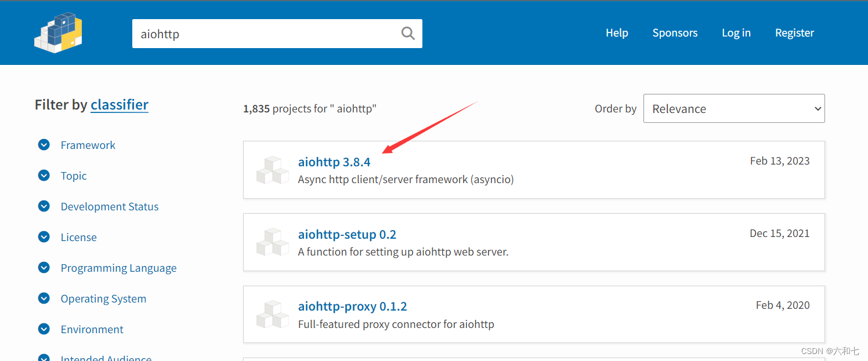Expand the Development Status filter
Viewport: 868px width, 361px height.
44,206
